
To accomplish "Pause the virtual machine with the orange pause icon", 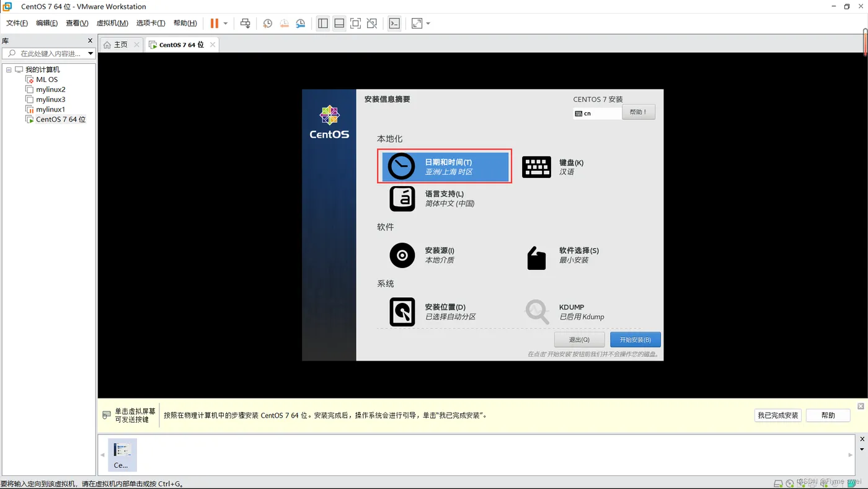I will pyautogui.click(x=215, y=24).
